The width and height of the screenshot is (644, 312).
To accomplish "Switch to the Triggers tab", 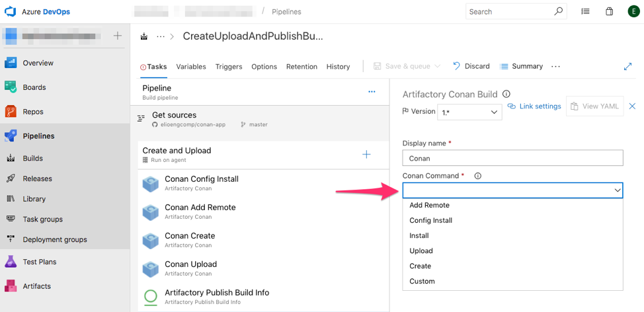I will point(229,67).
